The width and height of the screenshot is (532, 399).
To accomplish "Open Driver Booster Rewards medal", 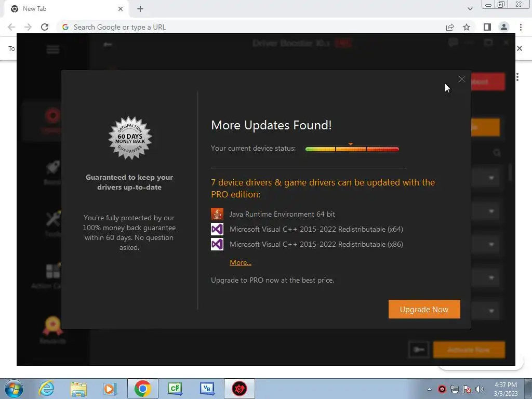I will (x=52, y=330).
